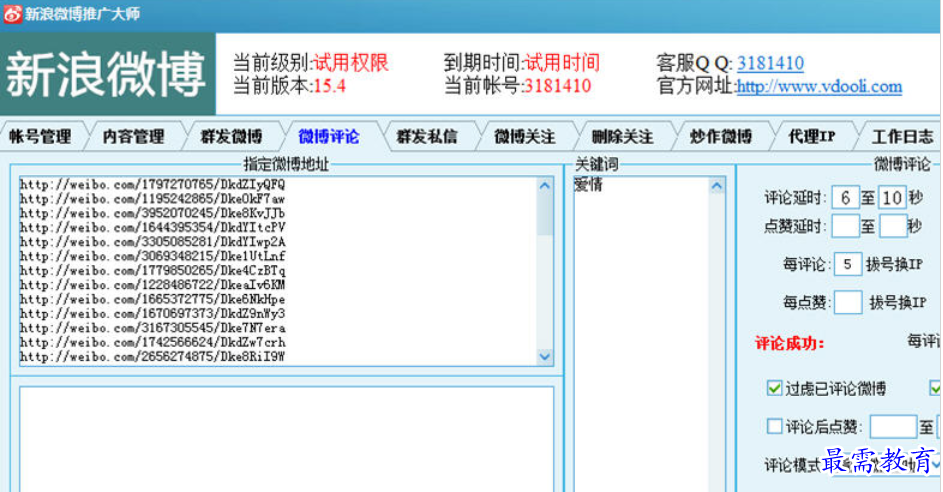Select the 爱情 keyword entry
This screenshot has height=492, width=943.
tap(589, 185)
